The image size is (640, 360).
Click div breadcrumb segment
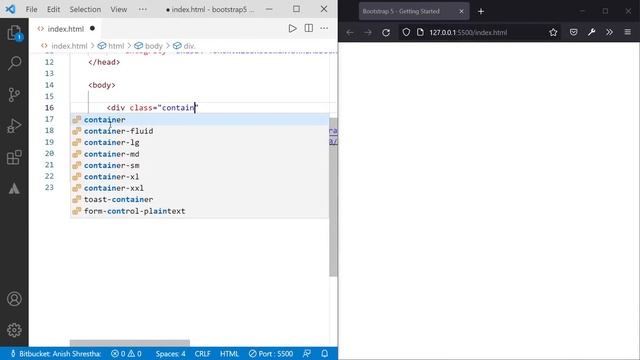pos(189,46)
